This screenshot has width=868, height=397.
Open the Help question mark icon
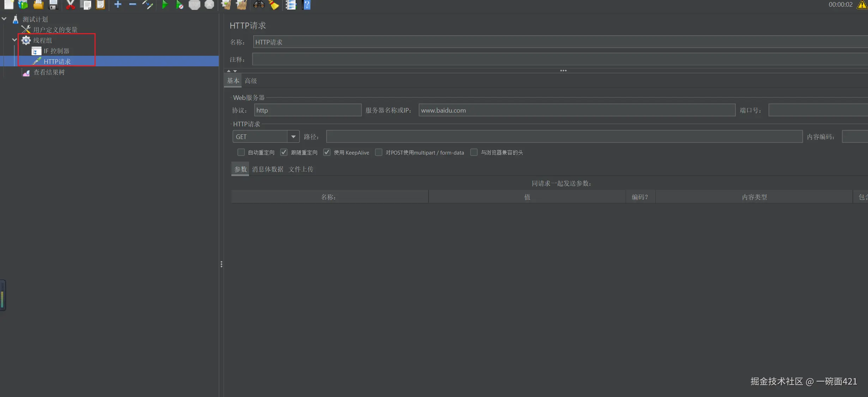pyautogui.click(x=307, y=5)
